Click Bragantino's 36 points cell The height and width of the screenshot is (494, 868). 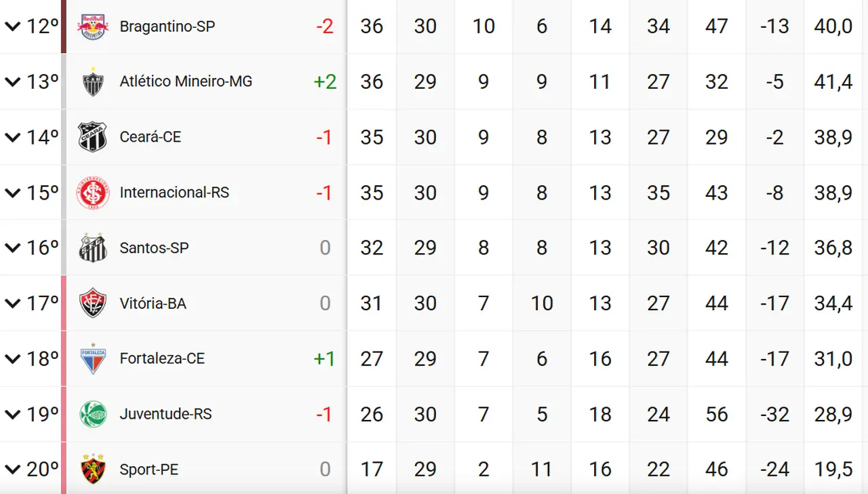coord(372,26)
